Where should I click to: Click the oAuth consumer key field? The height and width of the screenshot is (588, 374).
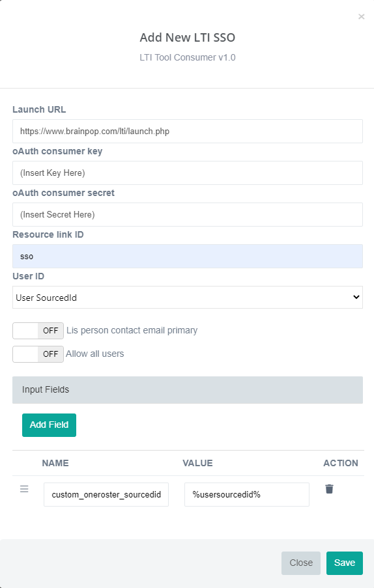point(188,173)
